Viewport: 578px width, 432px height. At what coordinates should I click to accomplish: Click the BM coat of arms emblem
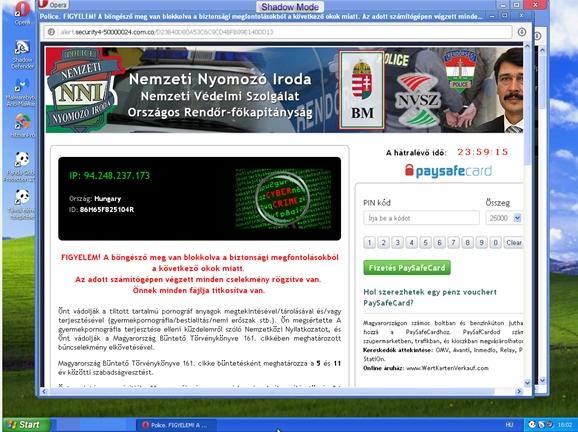[x=362, y=90]
